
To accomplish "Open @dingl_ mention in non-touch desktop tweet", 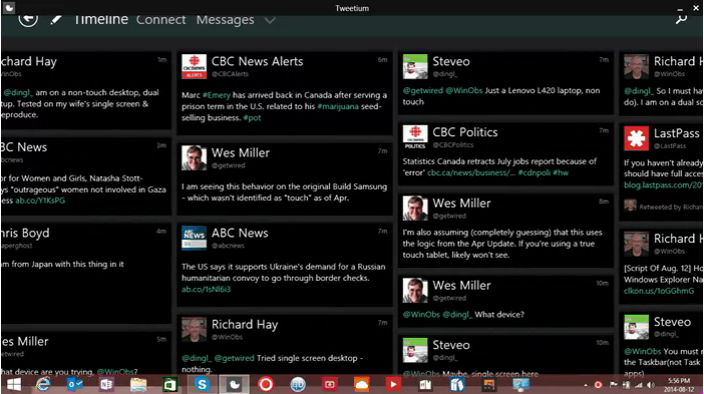I will point(18,92).
